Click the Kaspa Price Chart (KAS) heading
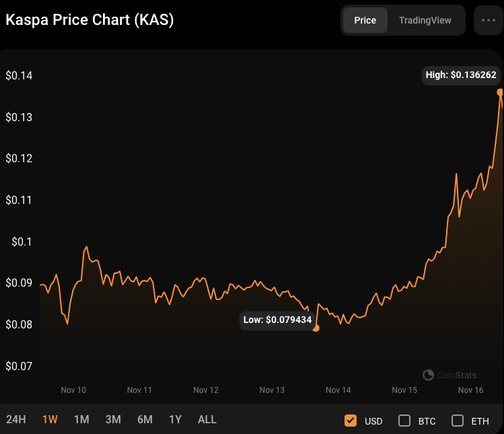The image size is (504, 434). pyautogui.click(x=90, y=20)
